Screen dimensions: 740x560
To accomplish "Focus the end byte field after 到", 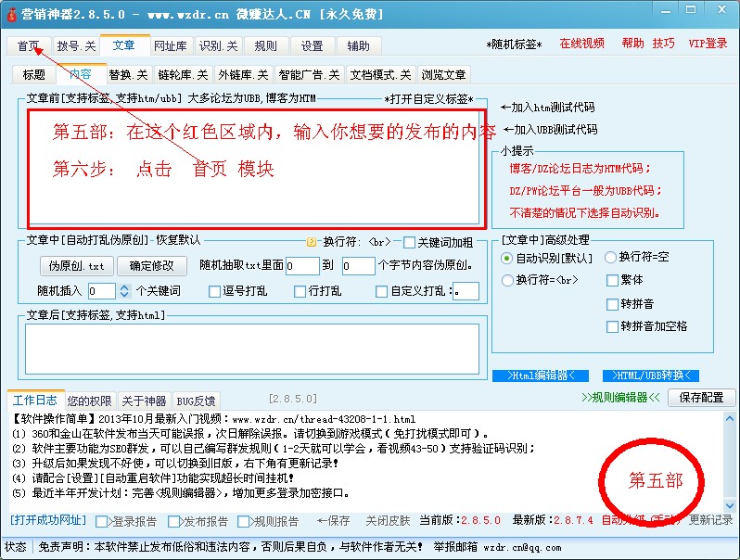I will (359, 266).
